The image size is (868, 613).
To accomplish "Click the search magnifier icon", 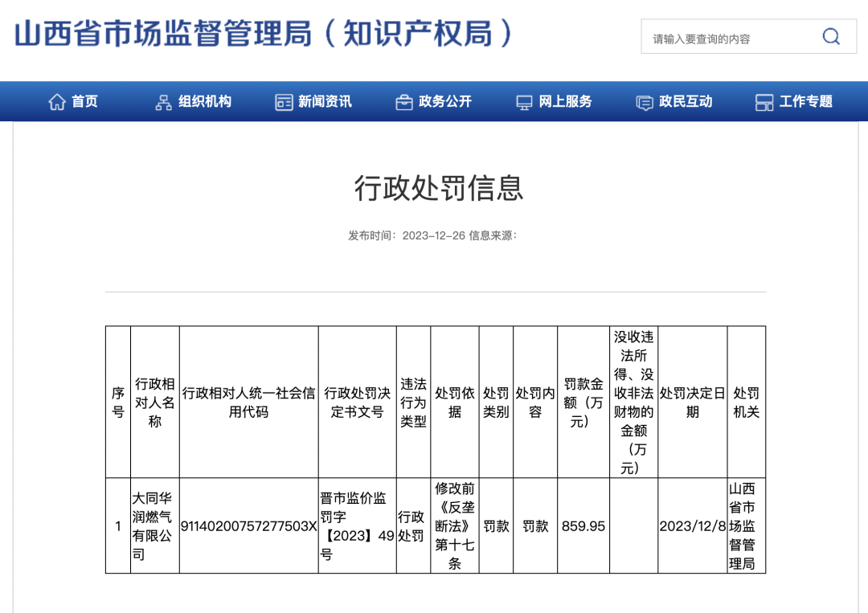I will coord(831,36).
